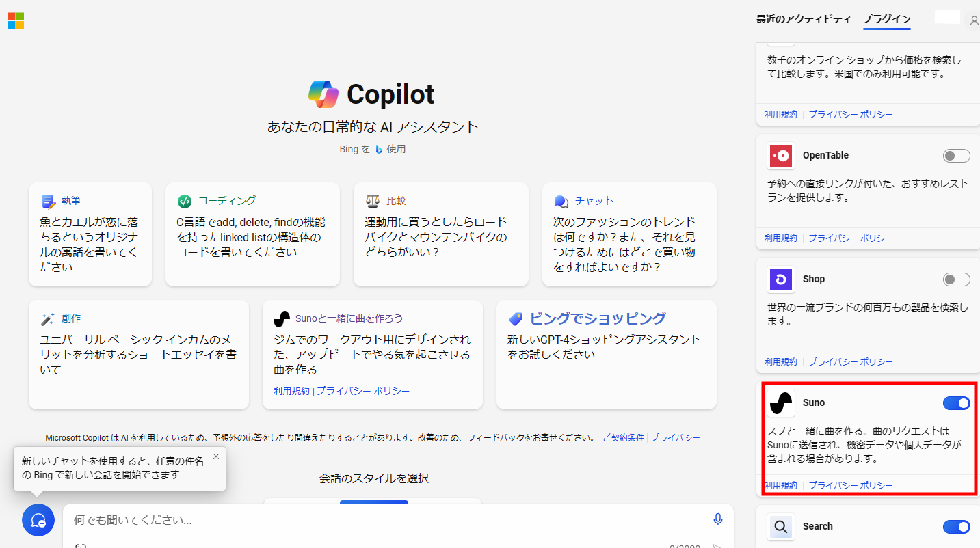Open the ビングでショッピング heading
This screenshot has height=548, width=980.
pyautogui.click(x=598, y=318)
